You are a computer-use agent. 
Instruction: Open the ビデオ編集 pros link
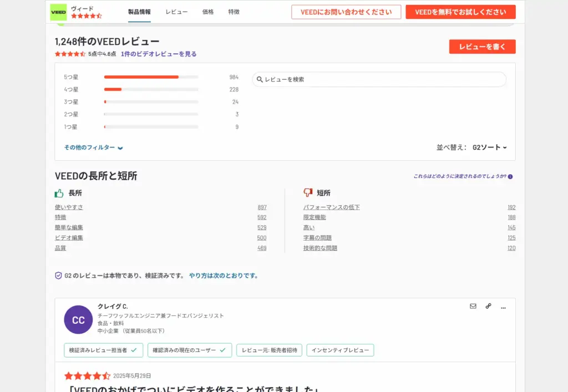pyautogui.click(x=69, y=238)
